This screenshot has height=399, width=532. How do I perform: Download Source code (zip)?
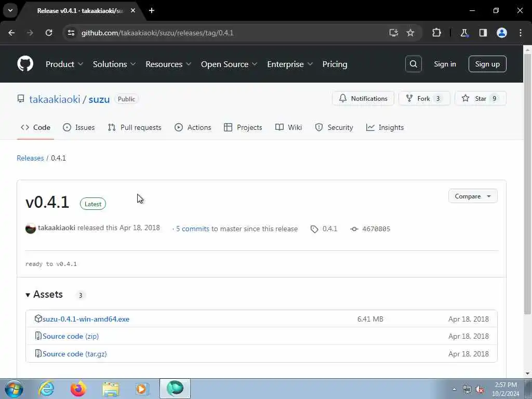point(71,336)
